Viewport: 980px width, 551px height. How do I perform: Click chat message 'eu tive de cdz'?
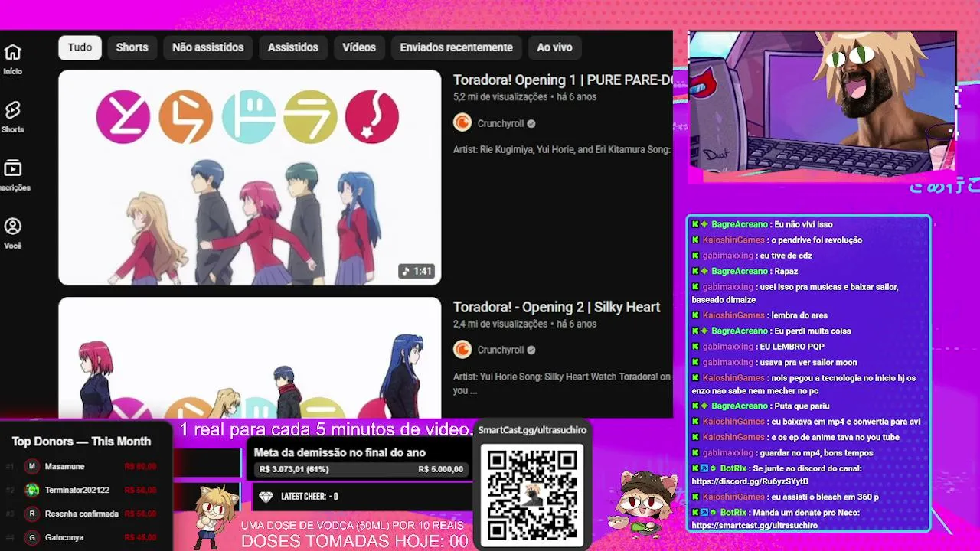[786, 256]
